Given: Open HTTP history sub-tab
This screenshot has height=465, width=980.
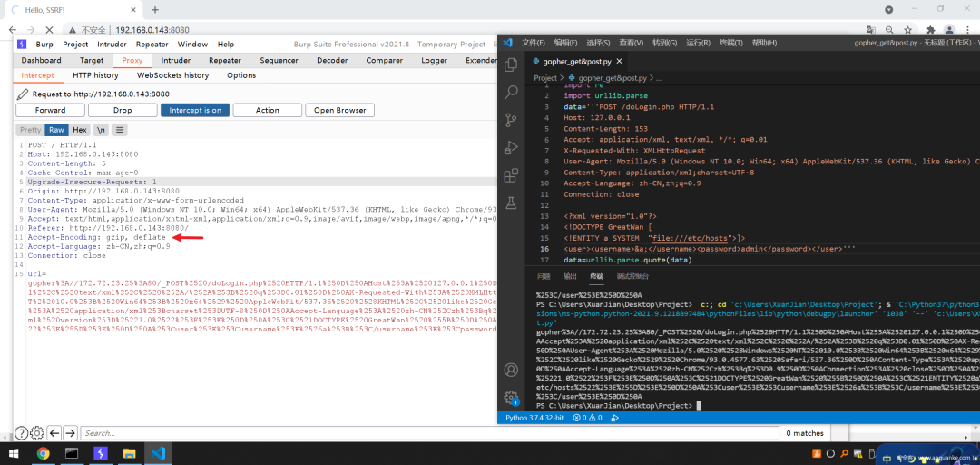Looking at the screenshot, I should 95,75.
